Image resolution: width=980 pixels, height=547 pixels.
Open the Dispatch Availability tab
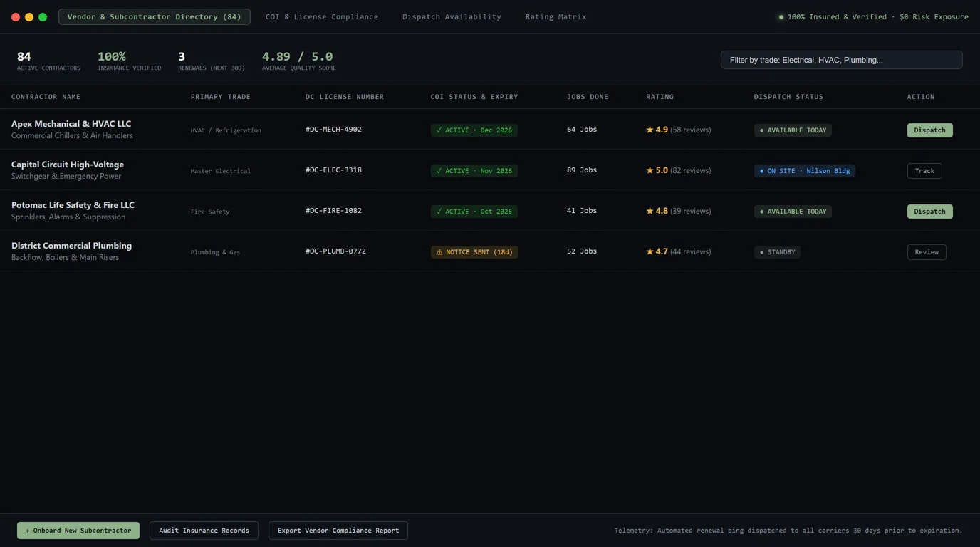(x=452, y=16)
